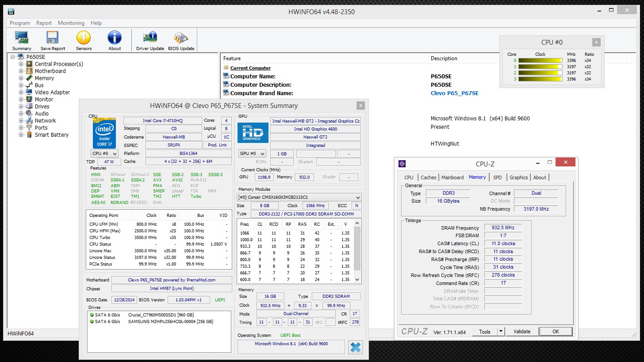The image size is (644, 362).
Task: Select the Audio speaker tree icon
Action: [30, 113]
